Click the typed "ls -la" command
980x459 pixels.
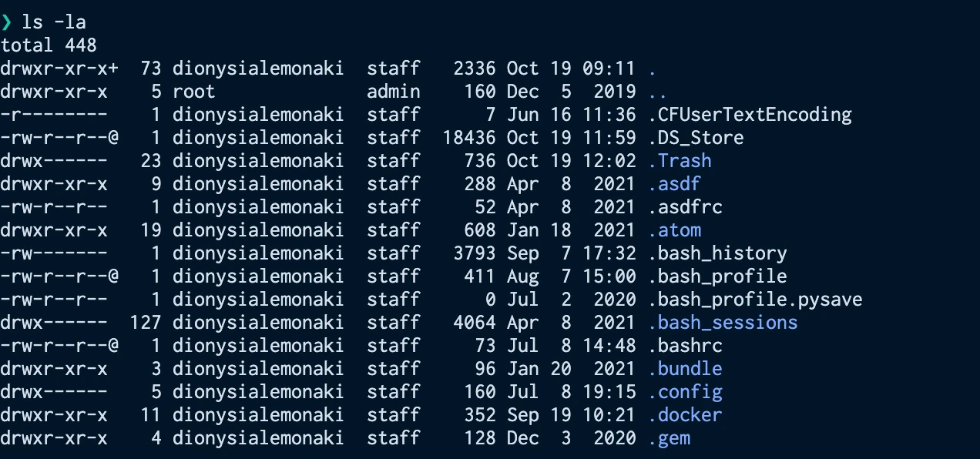point(54,22)
